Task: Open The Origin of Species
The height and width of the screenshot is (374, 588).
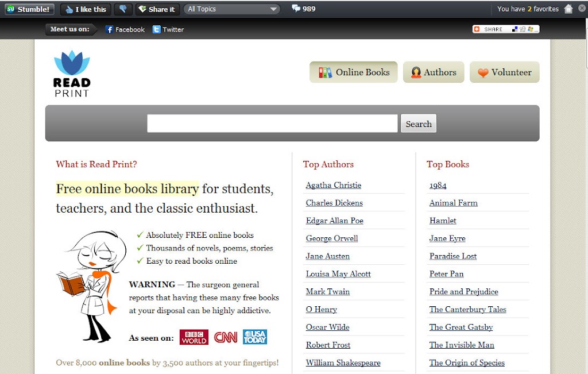Action: coord(467,363)
